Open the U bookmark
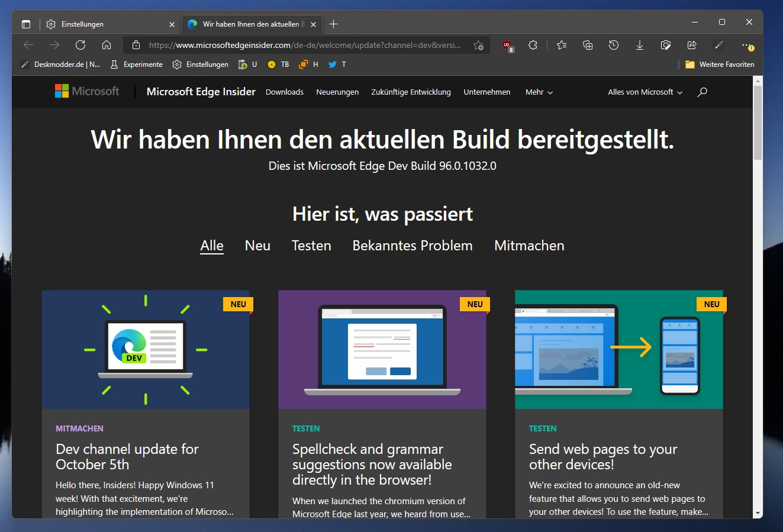783x532 pixels. click(x=248, y=65)
